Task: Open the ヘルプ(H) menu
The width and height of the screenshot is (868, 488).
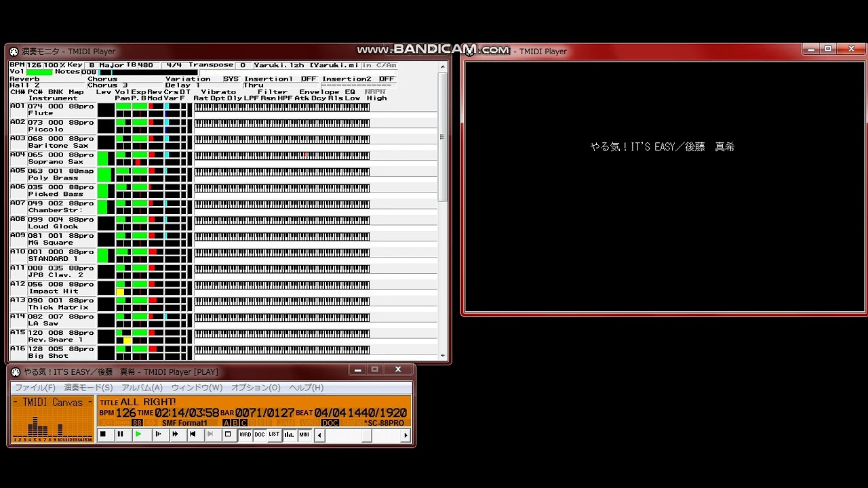Action: pos(307,388)
